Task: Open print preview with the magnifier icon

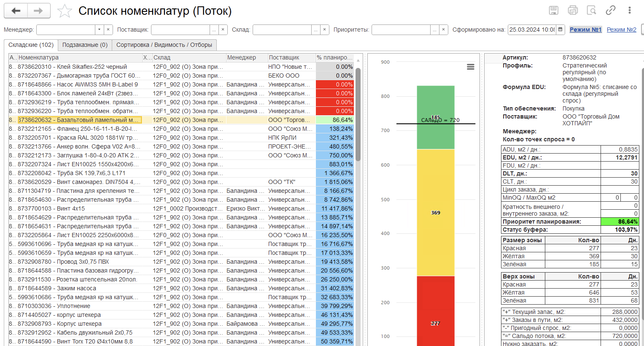Action: 592,11
